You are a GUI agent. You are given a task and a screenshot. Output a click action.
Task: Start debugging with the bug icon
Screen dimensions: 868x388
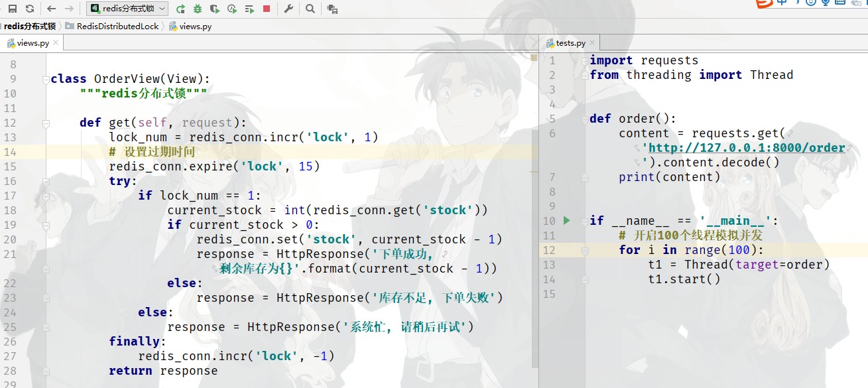(198, 9)
